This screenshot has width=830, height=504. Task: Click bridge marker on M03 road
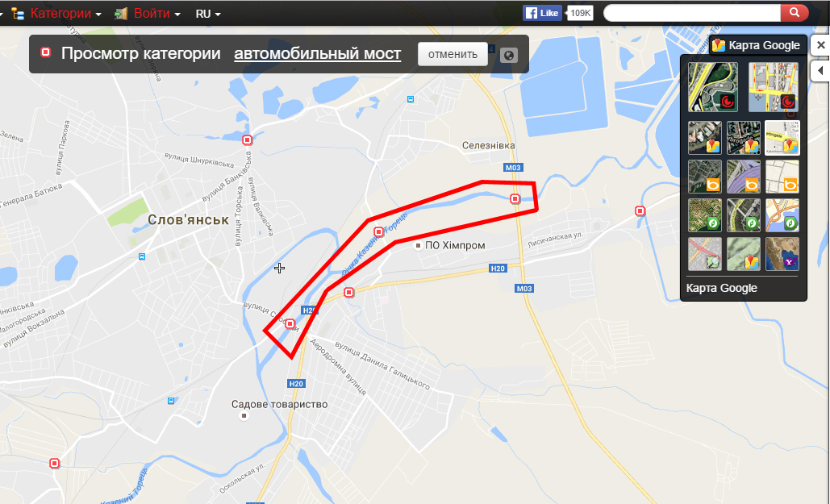515,198
